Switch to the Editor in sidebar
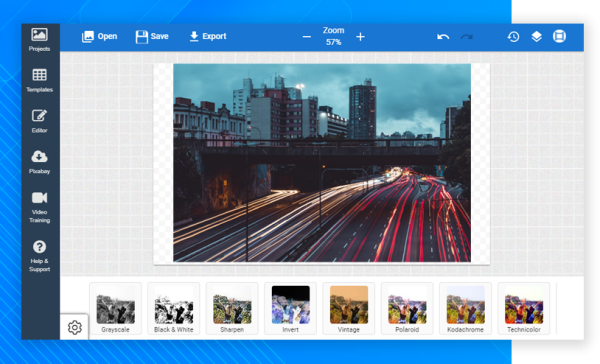The width and height of the screenshot is (600, 364). coord(39,121)
